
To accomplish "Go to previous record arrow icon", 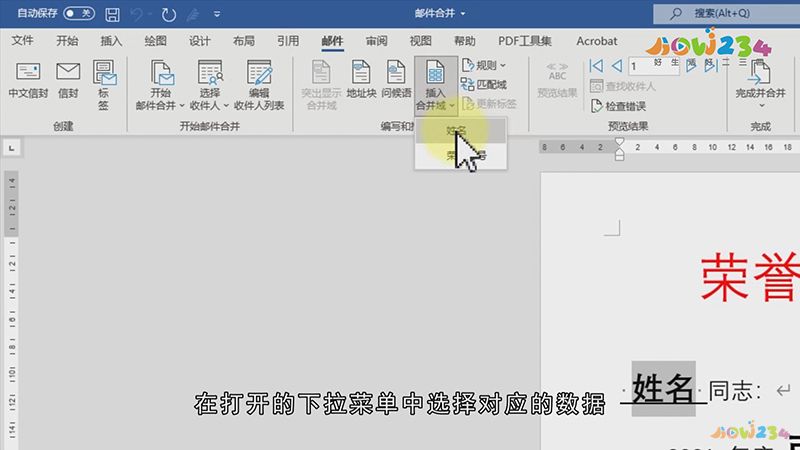I will pos(617,65).
